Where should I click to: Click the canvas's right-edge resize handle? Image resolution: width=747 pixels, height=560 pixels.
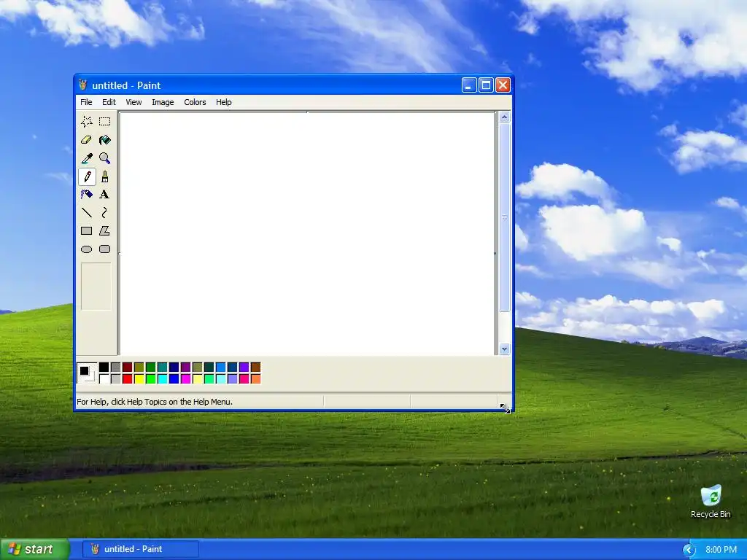[495, 253]
